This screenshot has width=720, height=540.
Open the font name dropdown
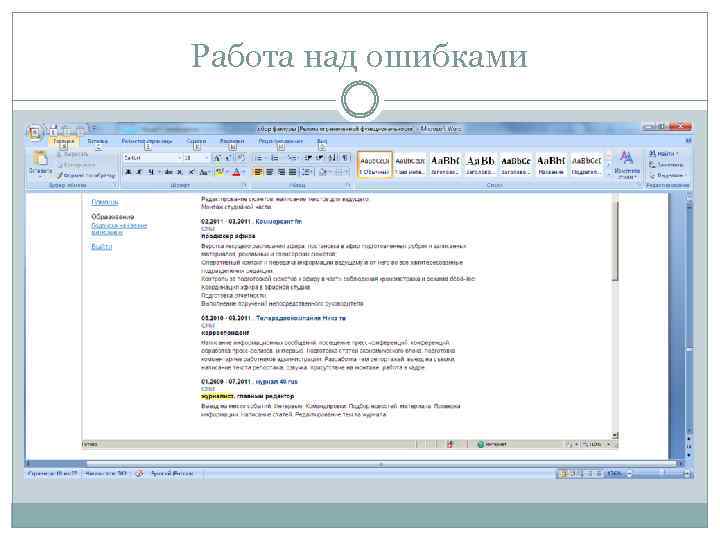pyautogui.click(x=180, y=158)
